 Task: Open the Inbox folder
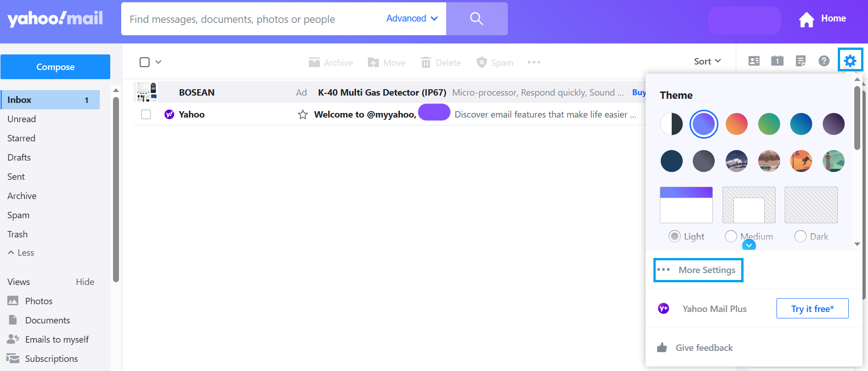coord(50,100)
